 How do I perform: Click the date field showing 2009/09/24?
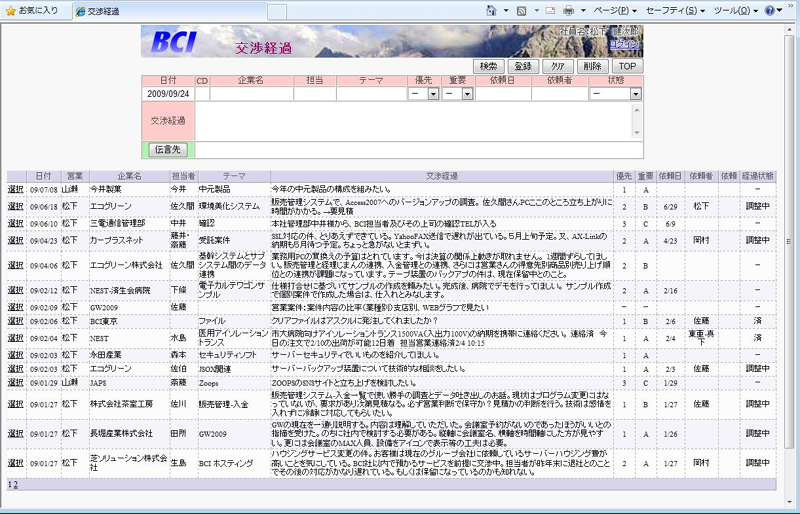[168, 94]
